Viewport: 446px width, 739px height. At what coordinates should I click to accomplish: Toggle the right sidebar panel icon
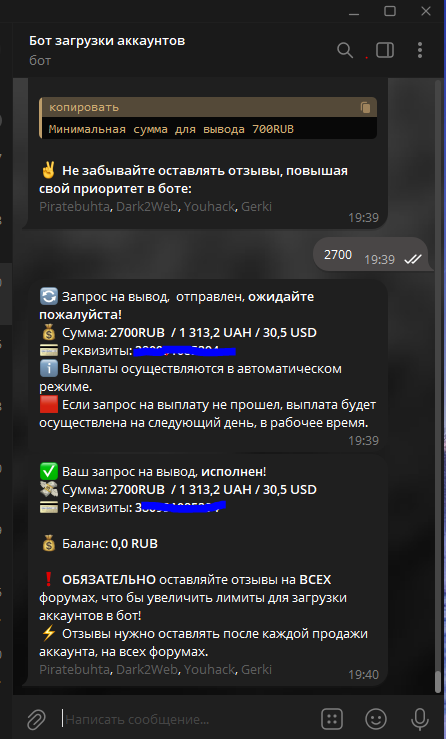[385, 50]
